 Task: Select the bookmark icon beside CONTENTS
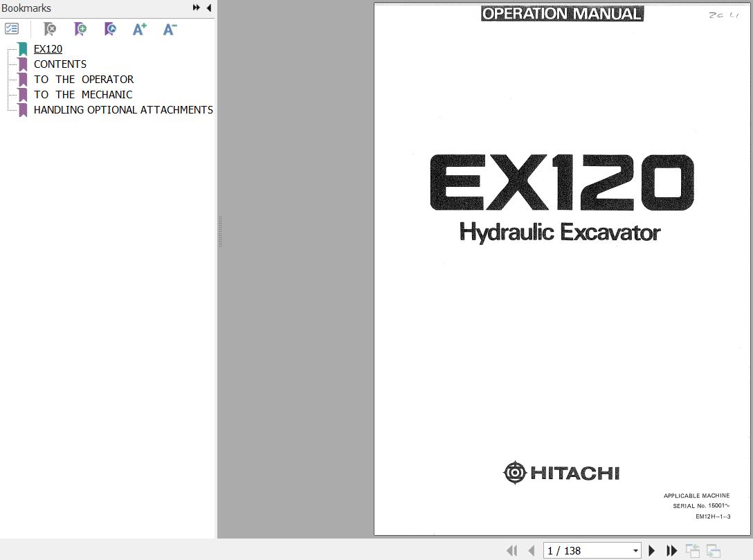[x=23, y=64]
